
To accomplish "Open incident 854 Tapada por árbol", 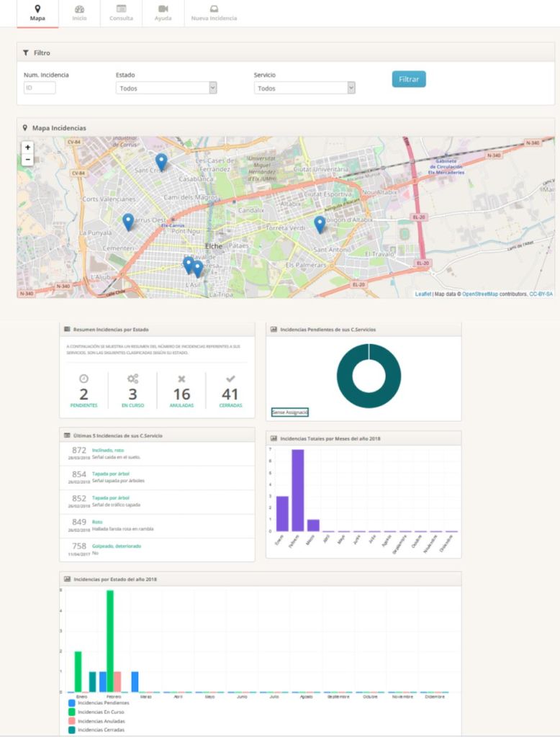I will [x=157, y=478].
